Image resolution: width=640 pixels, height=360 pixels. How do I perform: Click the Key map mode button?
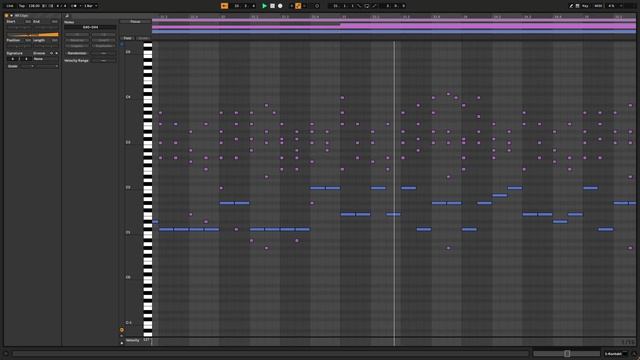(585, 6)
